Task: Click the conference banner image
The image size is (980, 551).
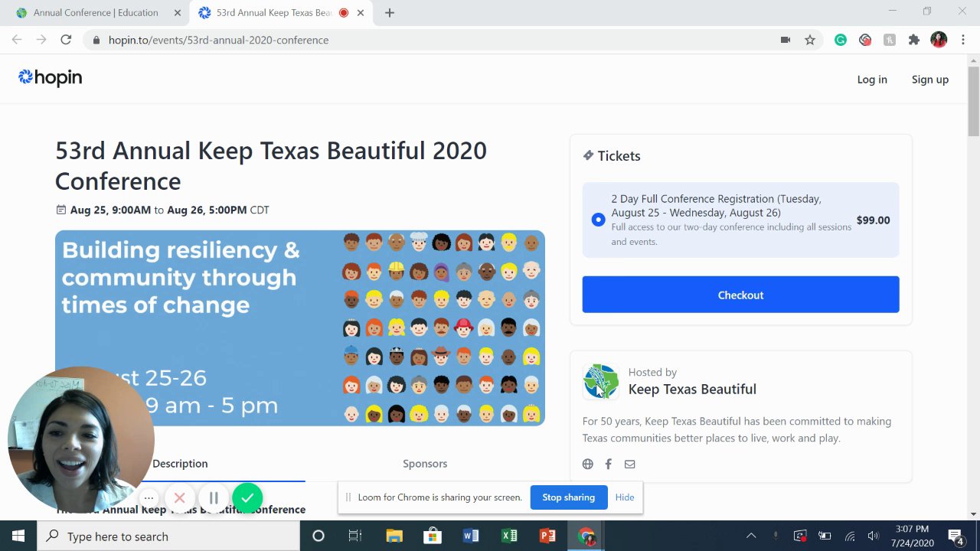Action: 300,328
